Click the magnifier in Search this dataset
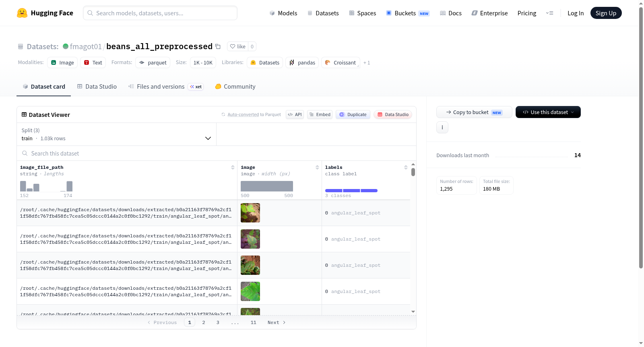Screen dimensions: 644x347 click(x=25, y=153)
